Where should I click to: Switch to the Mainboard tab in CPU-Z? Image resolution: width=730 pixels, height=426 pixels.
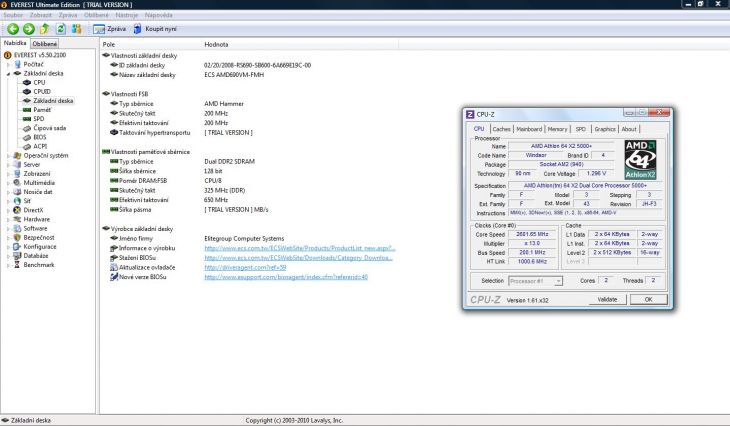tap(529, 129)
